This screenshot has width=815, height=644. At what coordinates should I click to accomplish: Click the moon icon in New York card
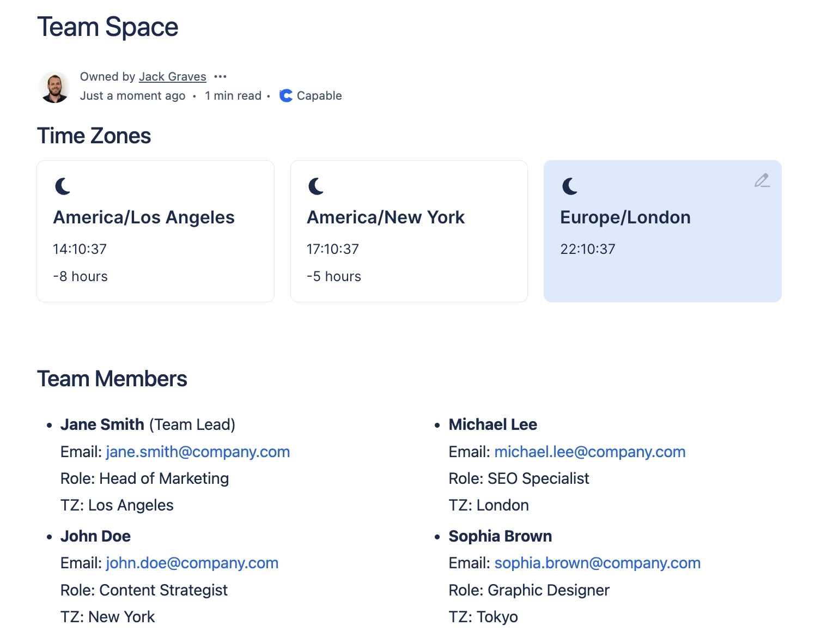coord(317,186)
